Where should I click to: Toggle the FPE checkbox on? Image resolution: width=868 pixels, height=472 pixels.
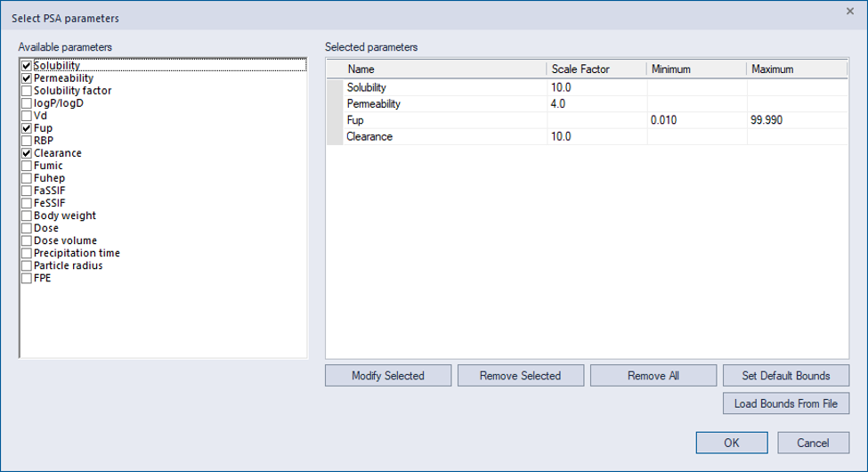(26, 278)
